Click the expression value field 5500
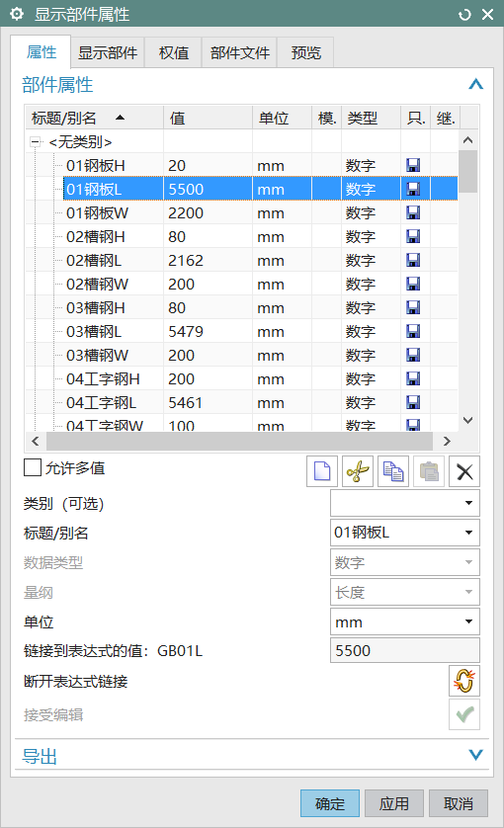504x828 pixels. pyautogui.click(x=404, y=650)
